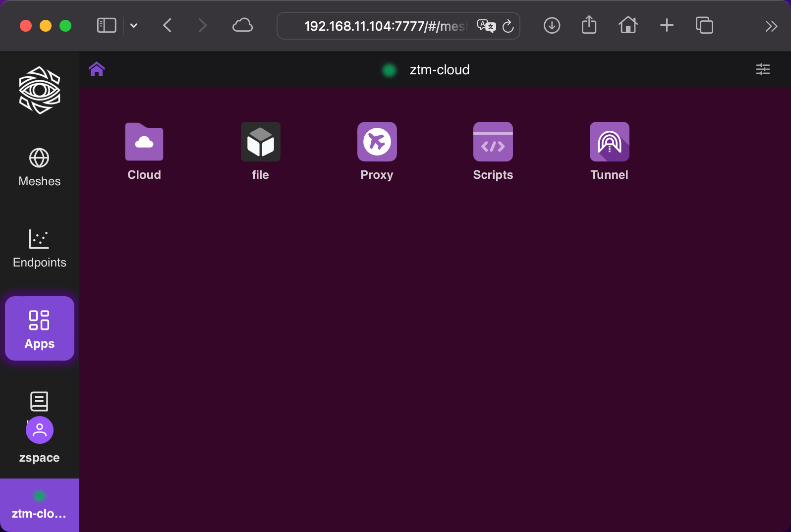Show Safari downloads

552,26
